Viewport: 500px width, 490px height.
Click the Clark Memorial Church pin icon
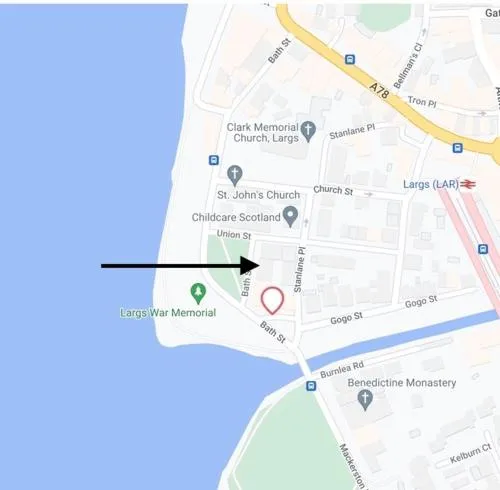click(x=308, y=131)
